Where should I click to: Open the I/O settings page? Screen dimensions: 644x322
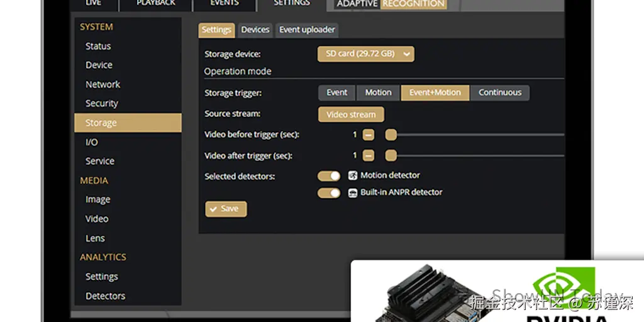pos(92,142)
